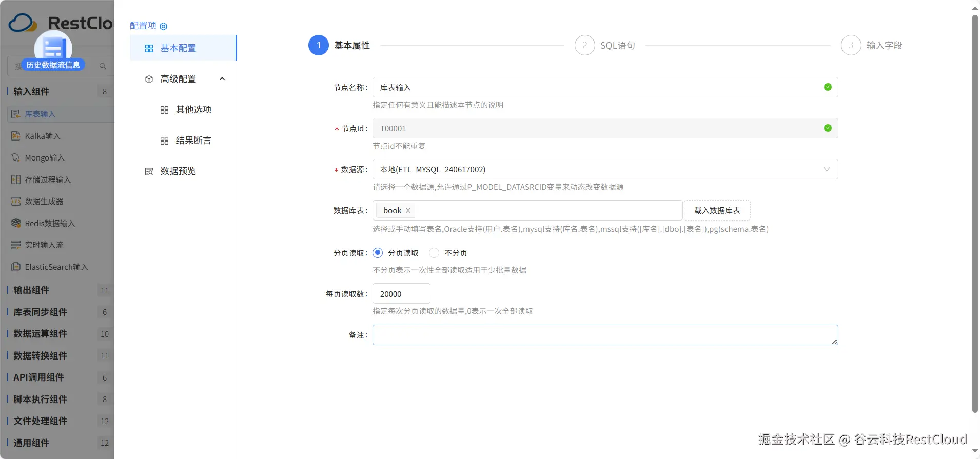Select the Kafka输入 component icon
980x459 pixels.
coord(16,136)
